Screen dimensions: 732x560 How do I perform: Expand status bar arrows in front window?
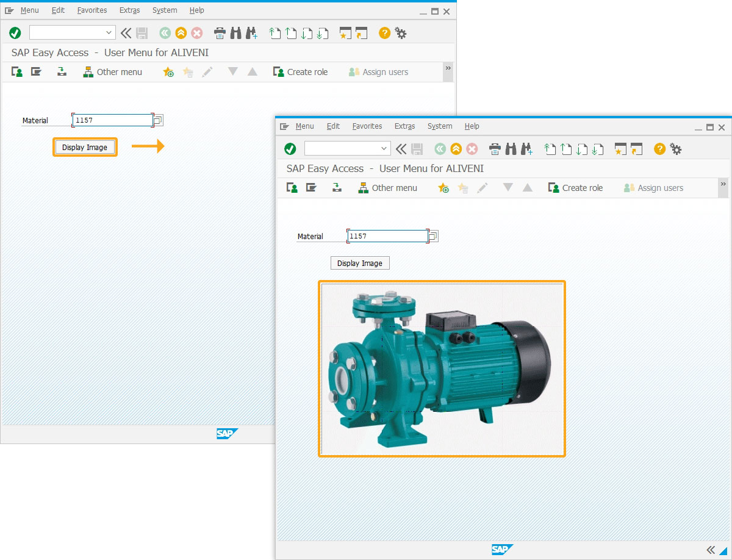tap(711, 550)
